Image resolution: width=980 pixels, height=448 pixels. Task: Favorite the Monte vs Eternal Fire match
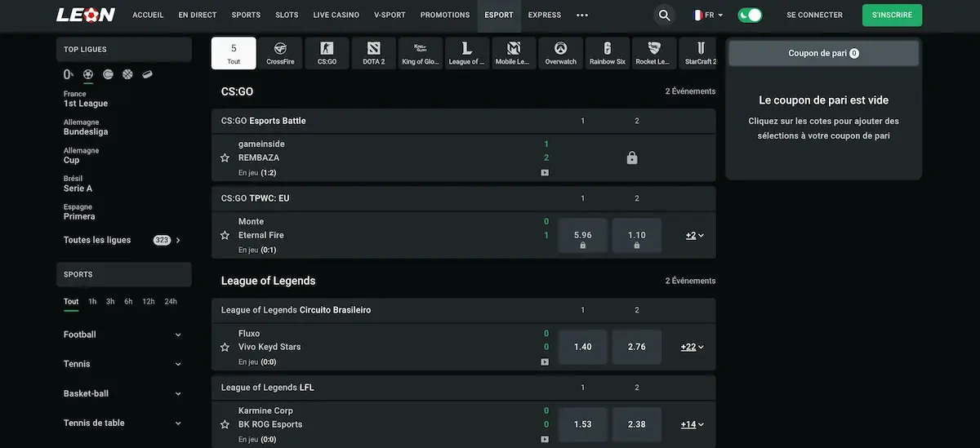click(x=225, y=236)
